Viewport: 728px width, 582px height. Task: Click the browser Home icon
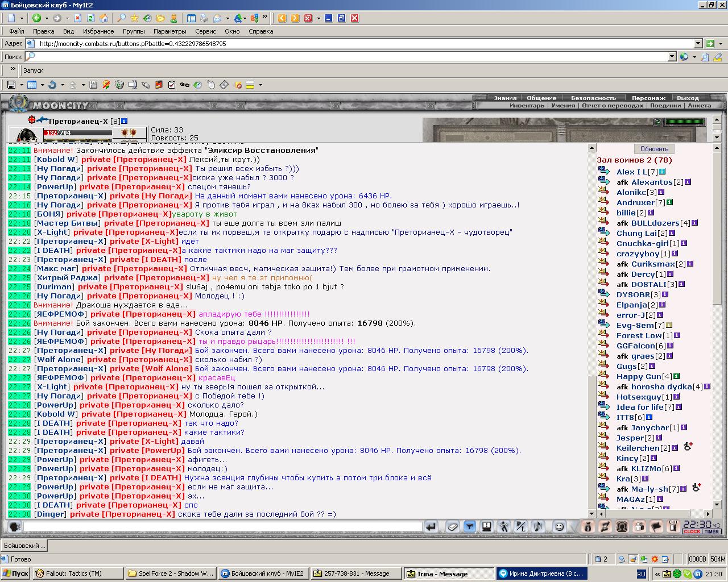(x=104, y=18)
